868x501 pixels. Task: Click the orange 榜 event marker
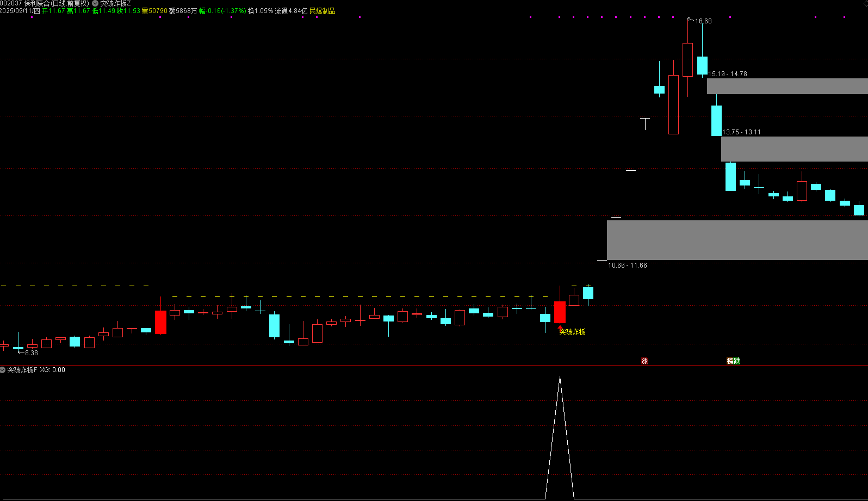pos(730,361)
